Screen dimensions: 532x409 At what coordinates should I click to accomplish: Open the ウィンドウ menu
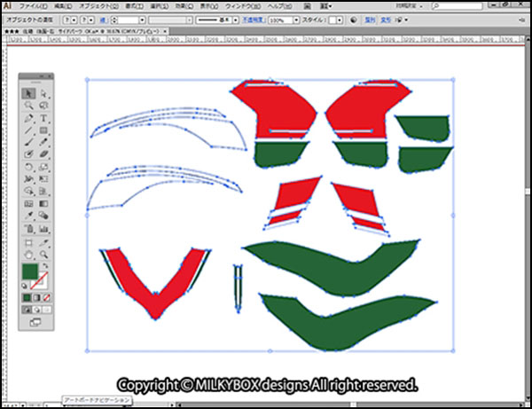click(243, 6)
